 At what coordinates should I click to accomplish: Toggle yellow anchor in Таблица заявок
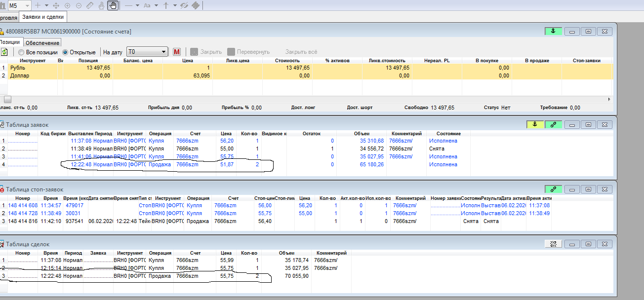(534, 124)
